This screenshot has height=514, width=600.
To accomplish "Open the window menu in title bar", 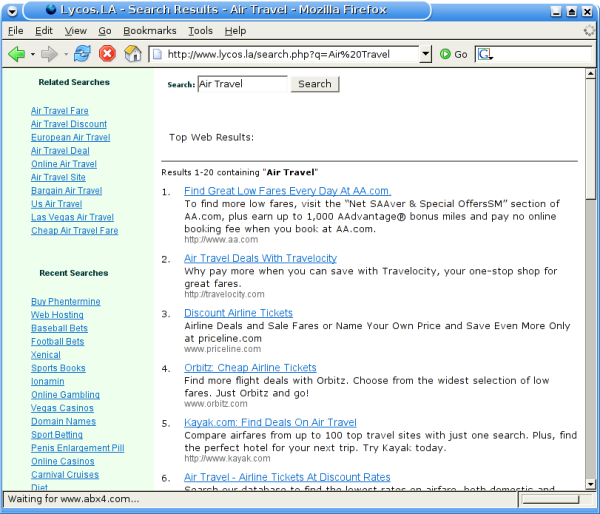I will [12, 11].
